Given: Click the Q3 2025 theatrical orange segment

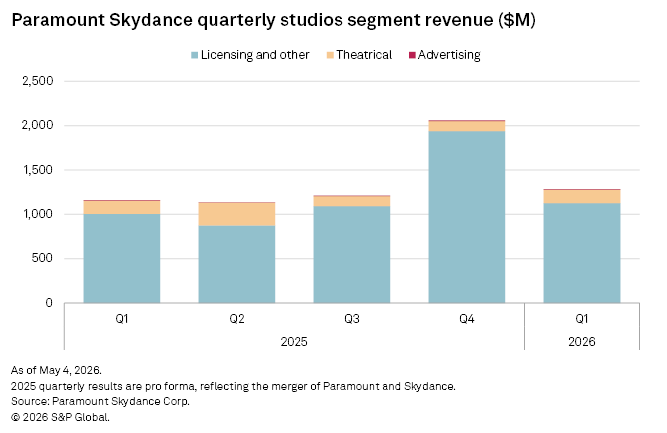Looking at the screenshot, I should tap(352, 201).
